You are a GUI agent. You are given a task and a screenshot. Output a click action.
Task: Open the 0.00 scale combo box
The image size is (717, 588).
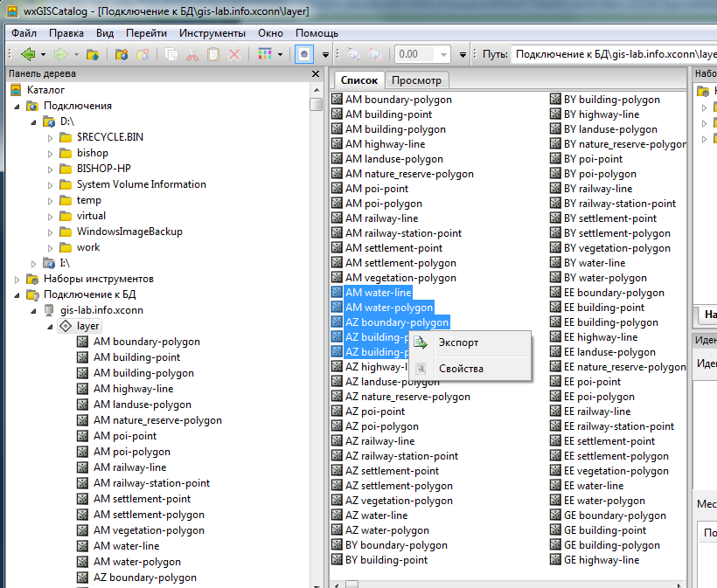[x=422, y=54]
